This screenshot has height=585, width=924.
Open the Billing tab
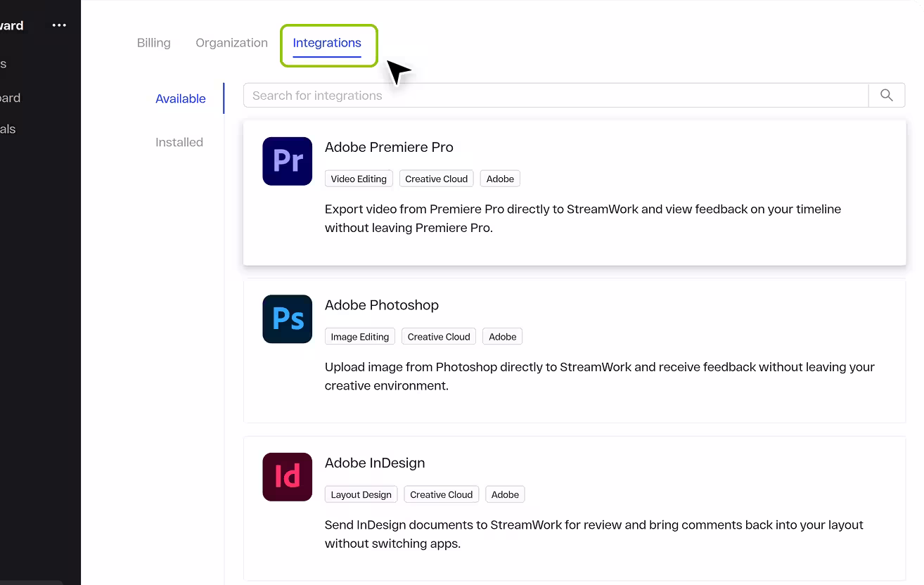[x=153, y=43]
